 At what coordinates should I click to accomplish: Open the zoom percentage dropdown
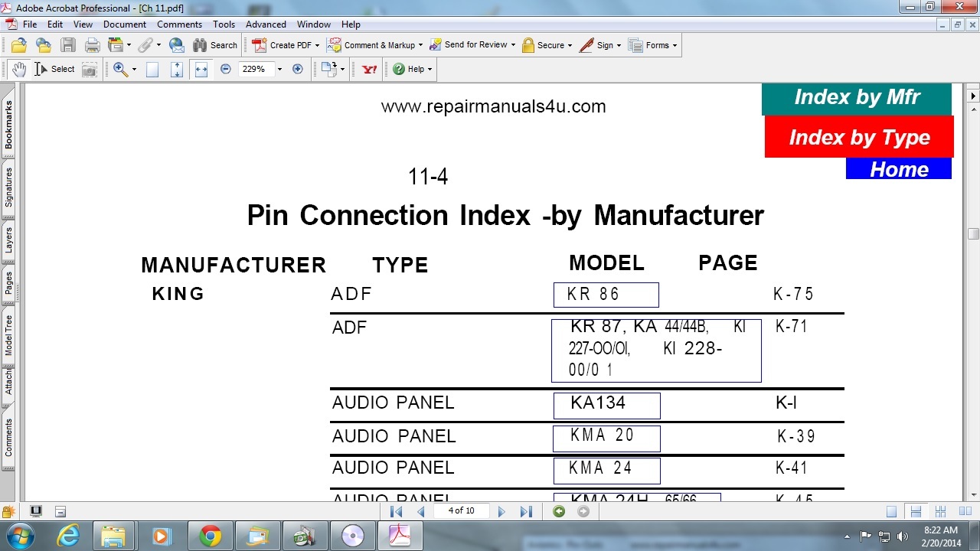coord(279,69)
